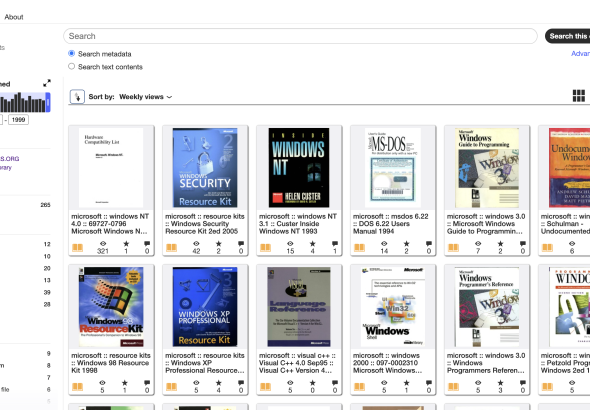Viewport: 590px width, 410px height.
Task: Click favorites star on Windows 98 Resource Kit
Action: pos(125,383)
